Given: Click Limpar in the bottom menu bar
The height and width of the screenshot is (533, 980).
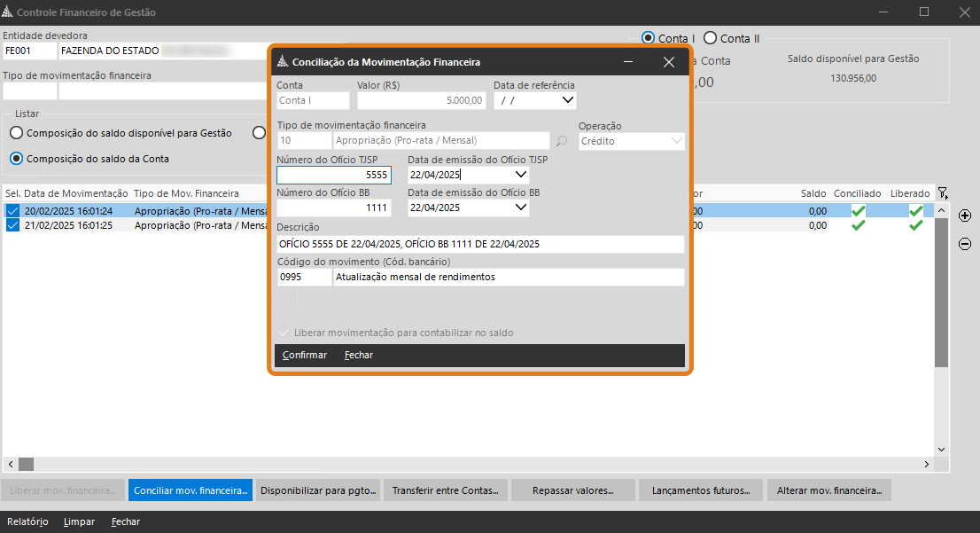Looking at the screenshot, I should click(80, 521).
